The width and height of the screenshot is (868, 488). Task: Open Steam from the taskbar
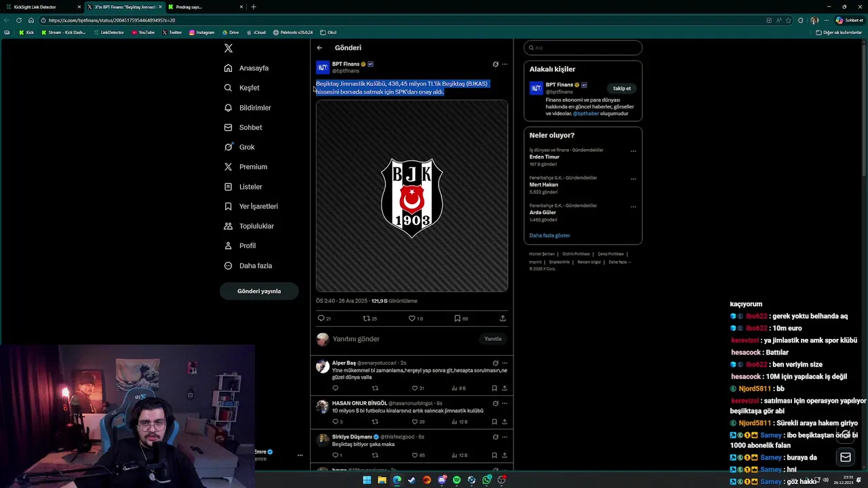[x=412, y=480]
